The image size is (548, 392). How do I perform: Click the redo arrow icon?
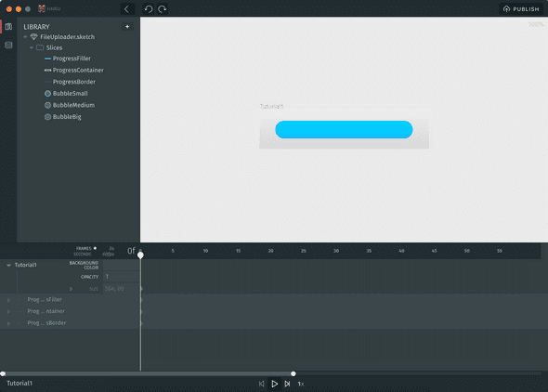point(163,9)
